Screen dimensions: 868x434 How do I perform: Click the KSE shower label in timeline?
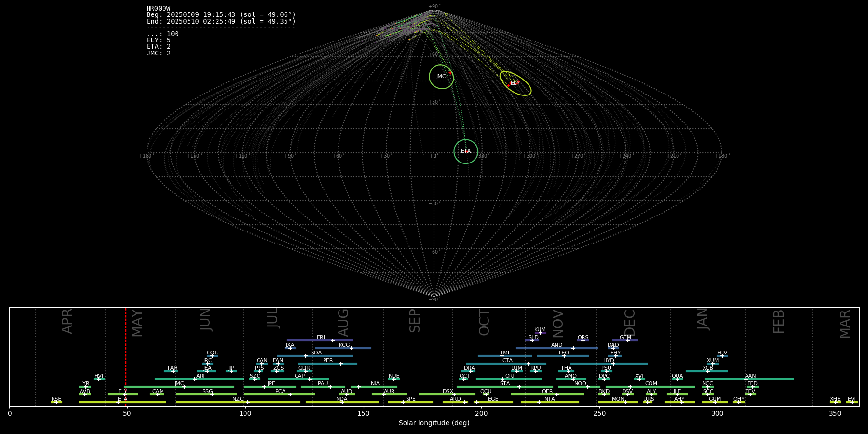click(x=56, y=399)
